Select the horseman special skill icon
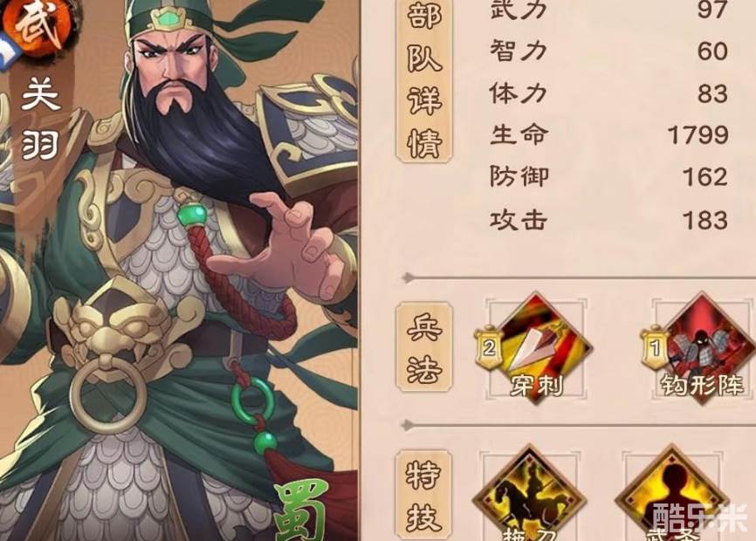 (x=529, y=494)
